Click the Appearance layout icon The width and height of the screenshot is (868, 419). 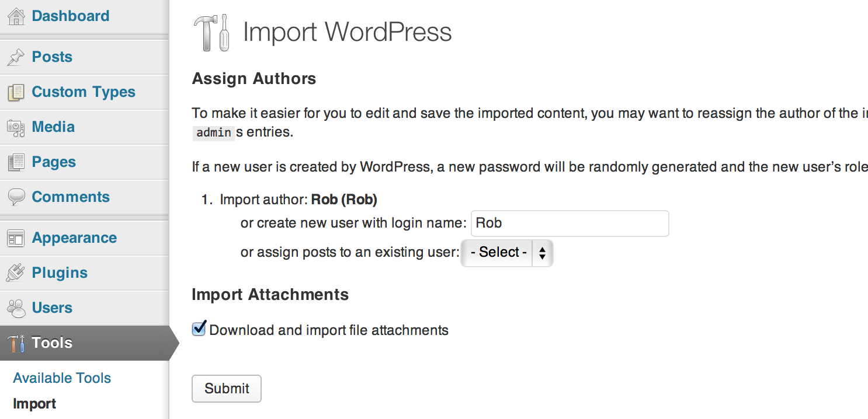(16, 238)
